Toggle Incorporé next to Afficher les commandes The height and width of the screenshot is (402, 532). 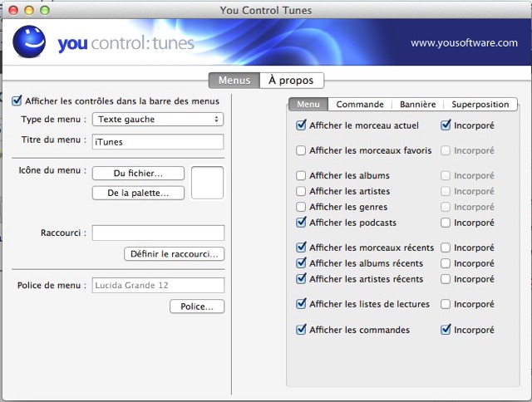446,330
